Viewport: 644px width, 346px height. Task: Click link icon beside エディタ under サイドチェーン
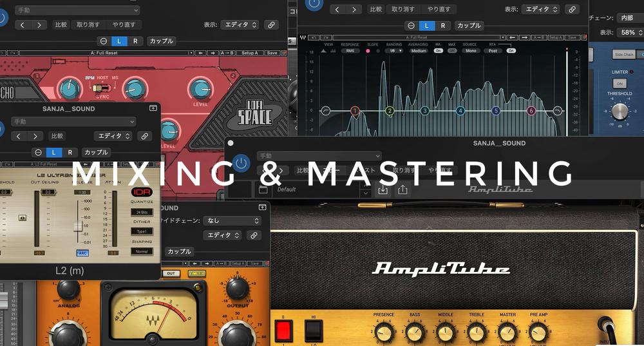click(x=254, y=235)
